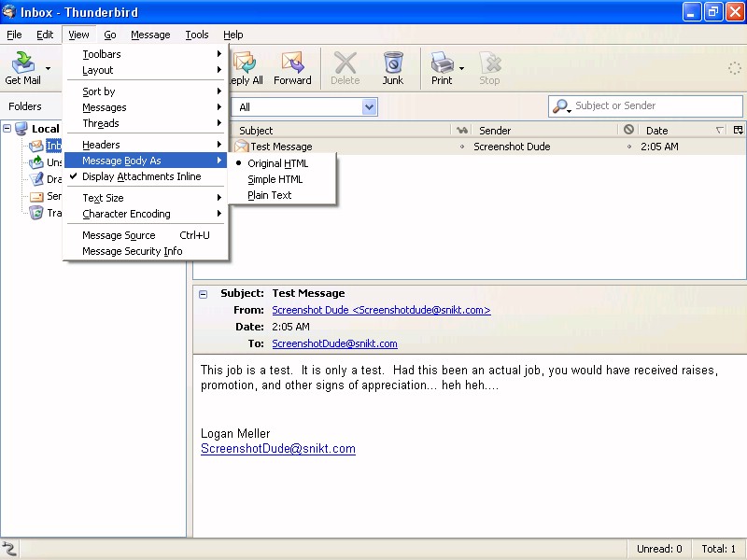Click the activity throbber icon
This screenshot has width=747, height=560.
734,68
